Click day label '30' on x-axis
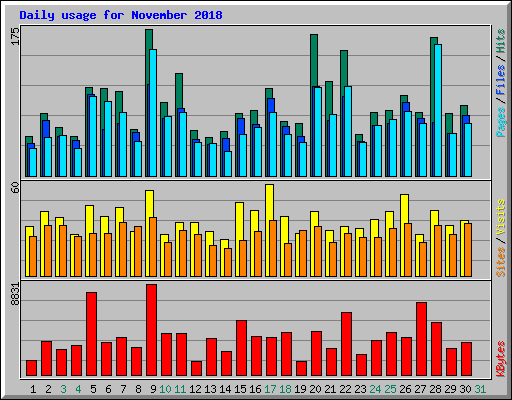Image resolution: width=512 pixels, height=400 pixels. [465, 389]
